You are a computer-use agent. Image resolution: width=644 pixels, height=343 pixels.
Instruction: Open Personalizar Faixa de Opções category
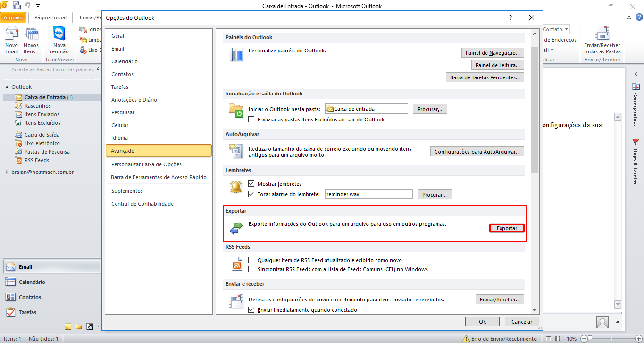pos(159,164)
